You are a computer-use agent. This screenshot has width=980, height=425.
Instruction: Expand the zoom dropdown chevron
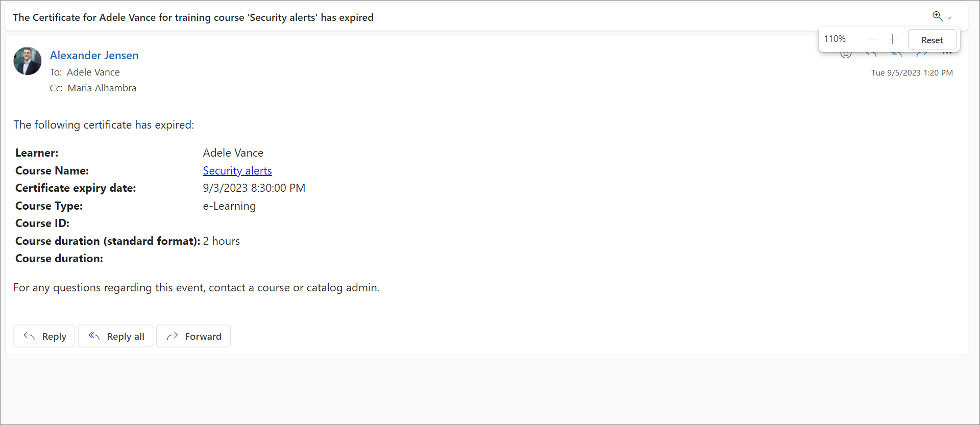pos(949,18)
